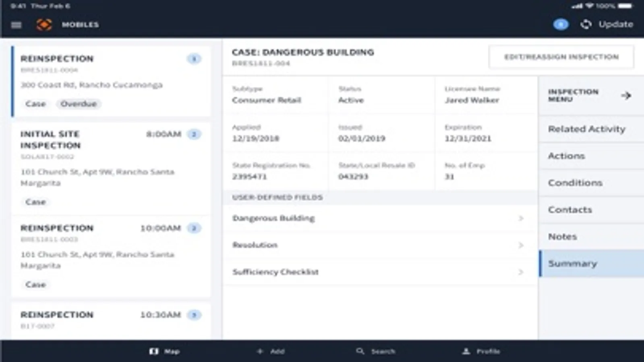Screen dimensions: 644x362
Task: Click the Search label in bottom bar
Action: point(383,352)
